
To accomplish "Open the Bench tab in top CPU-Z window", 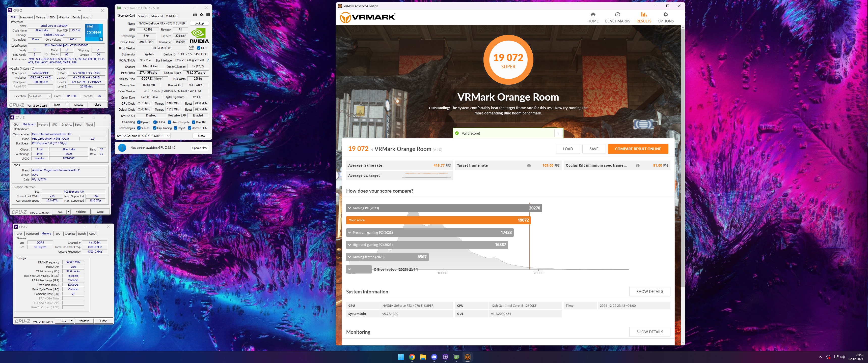I will tap(76, 17).
